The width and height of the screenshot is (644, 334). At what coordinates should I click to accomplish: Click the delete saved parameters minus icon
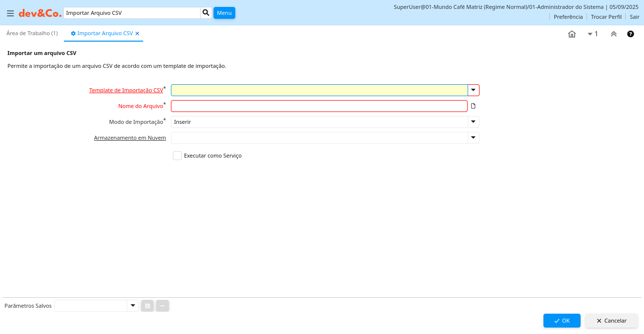[162, 306]
